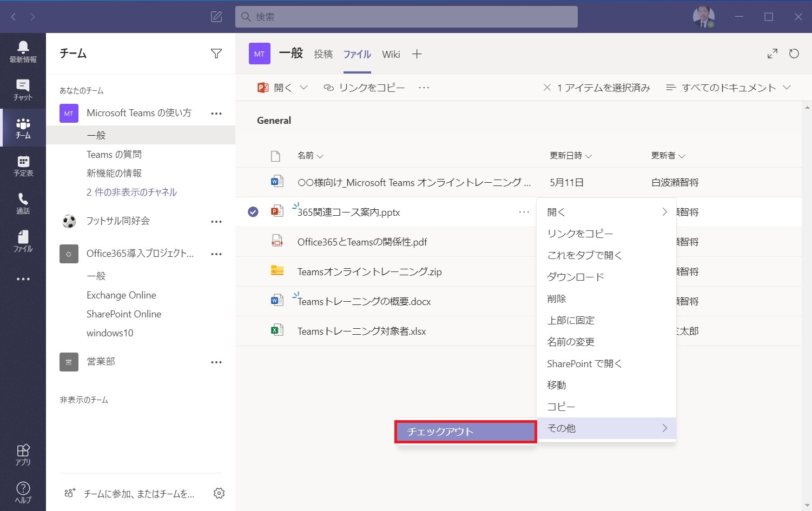Open Teamsトレーニングの概要.docx file
This screenshot has height=511, width=812.
(364, 301)
